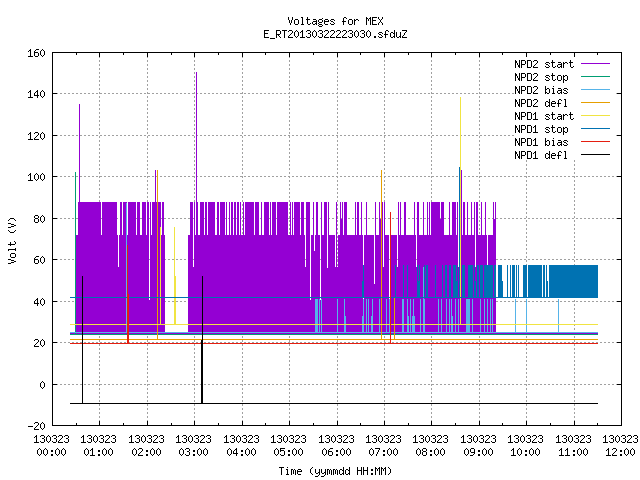Click the x-axis tick label 02:00
Viewport: 640px width, 480px height.
(x=146, y=452)
